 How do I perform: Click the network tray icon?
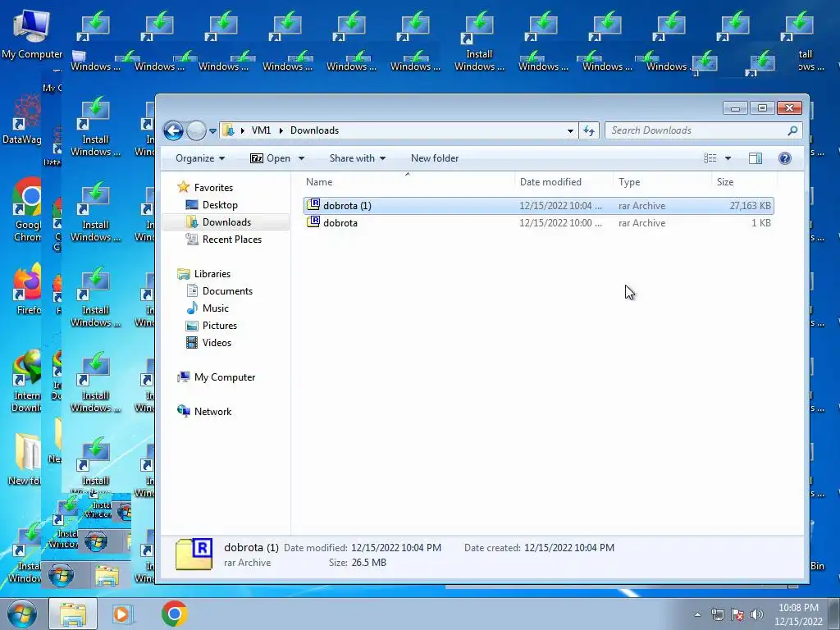coord(717,614)
